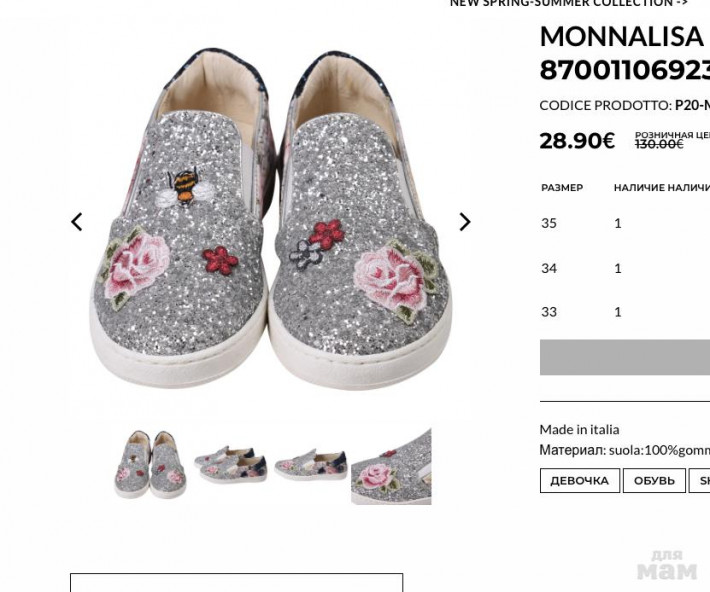The height and width of the screenshot is (592, 710).
Task: Click the 28.90€ sale price
Action: tap(577, 141)
